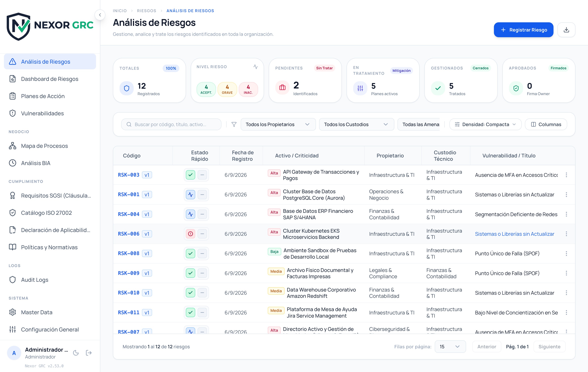Open risk code RSK-008 link
The width and height of the screenshot is (588, 372).
coord(129,253)
